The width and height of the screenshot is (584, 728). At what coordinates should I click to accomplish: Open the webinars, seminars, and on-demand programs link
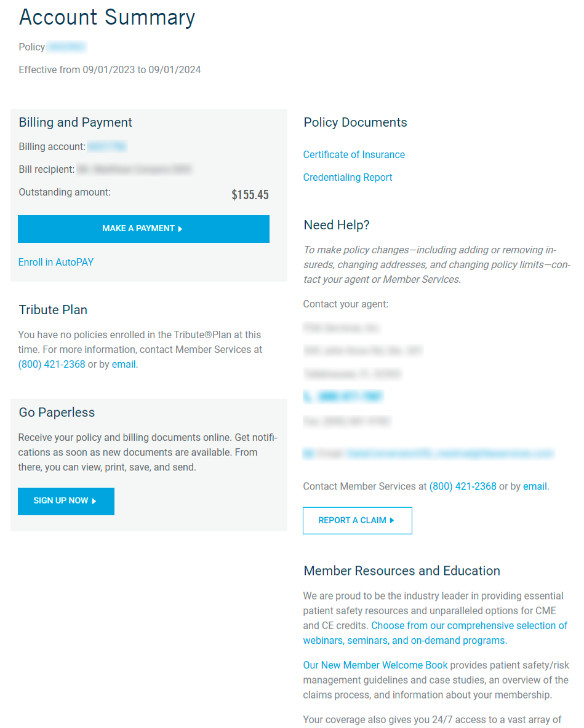coord(436,633)
